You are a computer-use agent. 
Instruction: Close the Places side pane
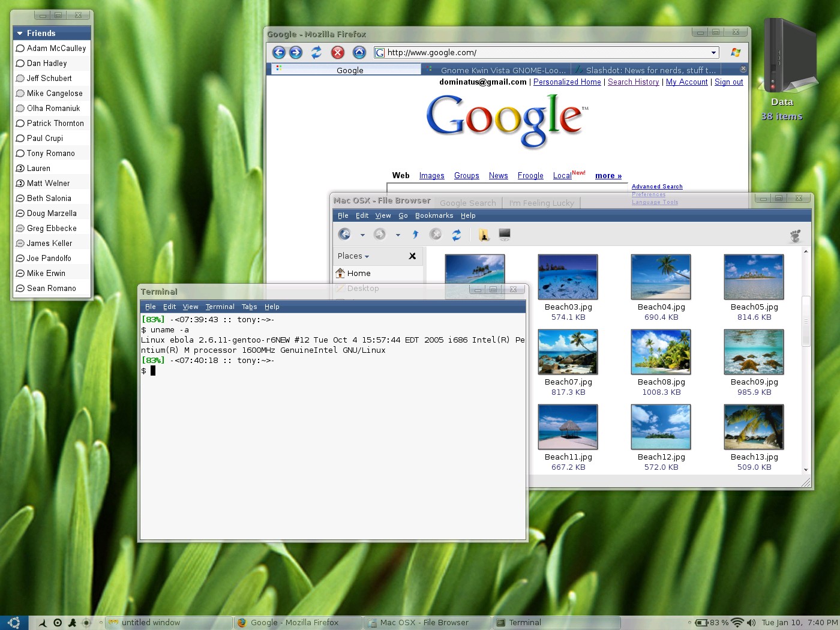(x=412, y=256)
